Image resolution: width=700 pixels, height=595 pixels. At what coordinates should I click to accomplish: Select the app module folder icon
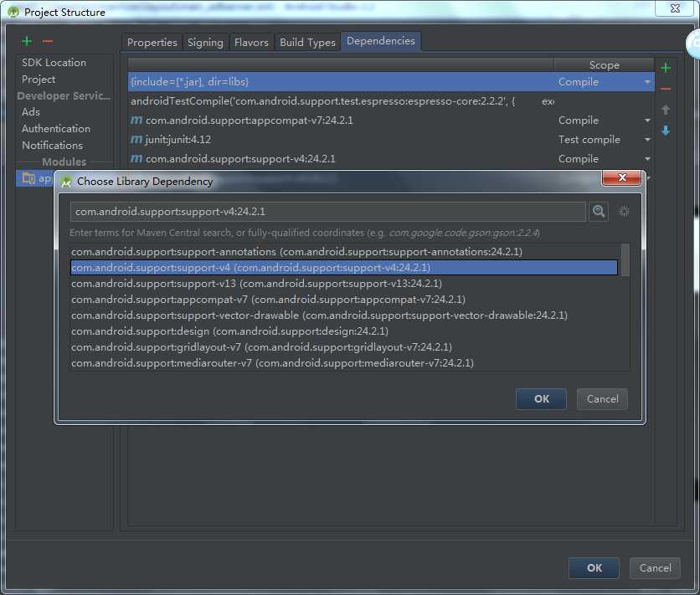[28, 178]
